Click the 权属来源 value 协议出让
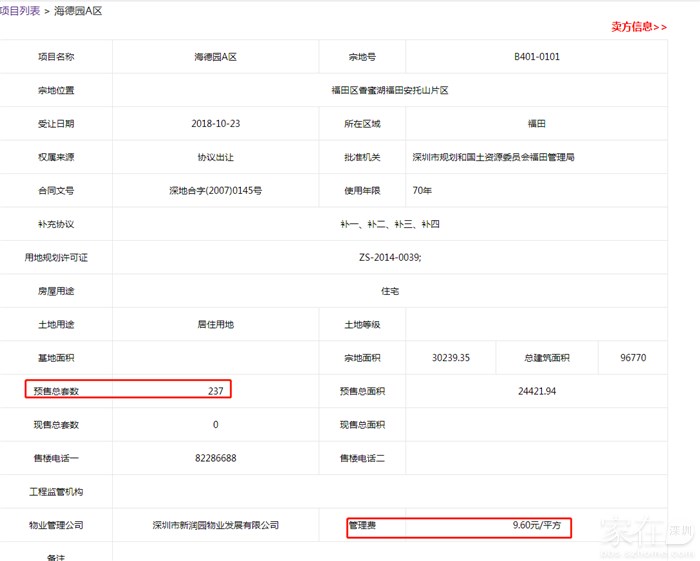The height and width of the screenshot is (561, 700). point(215,157)
